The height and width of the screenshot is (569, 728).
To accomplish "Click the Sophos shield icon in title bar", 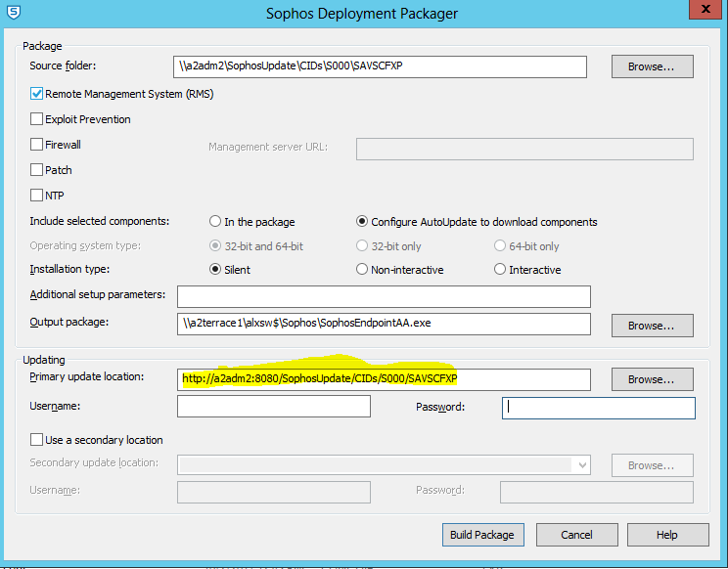I will (14, 12).
